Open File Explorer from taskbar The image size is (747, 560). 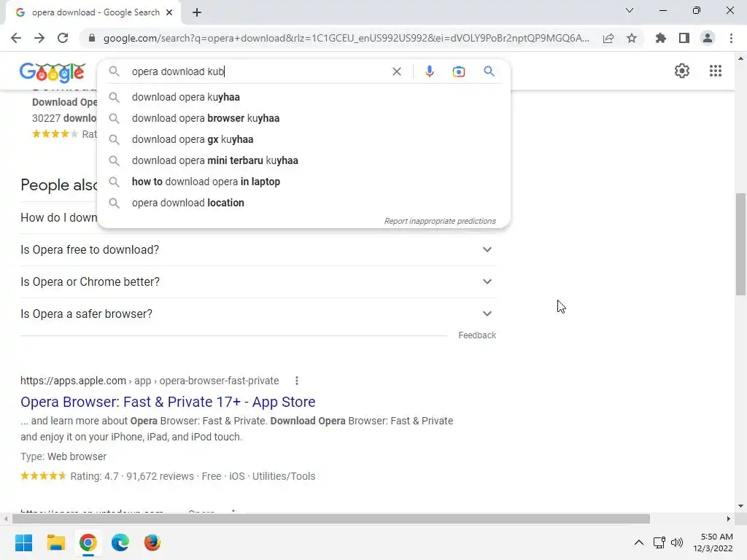[x=55, y=542]
